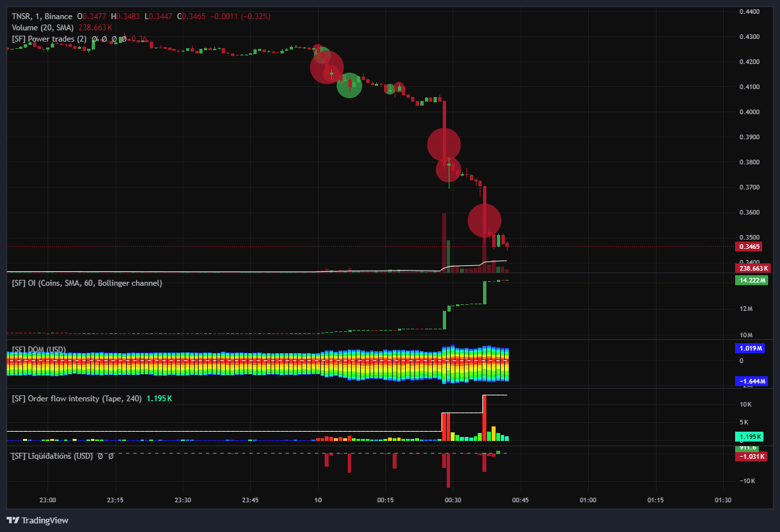
Task: Click the [SF] OI (Coins, SMA, 60, Bollinger channel) legend
Action: pos(87,283)
